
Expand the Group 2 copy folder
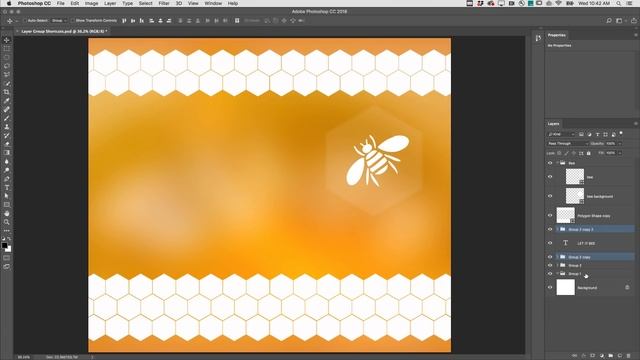pyautogui.click(x=558, y=257)
